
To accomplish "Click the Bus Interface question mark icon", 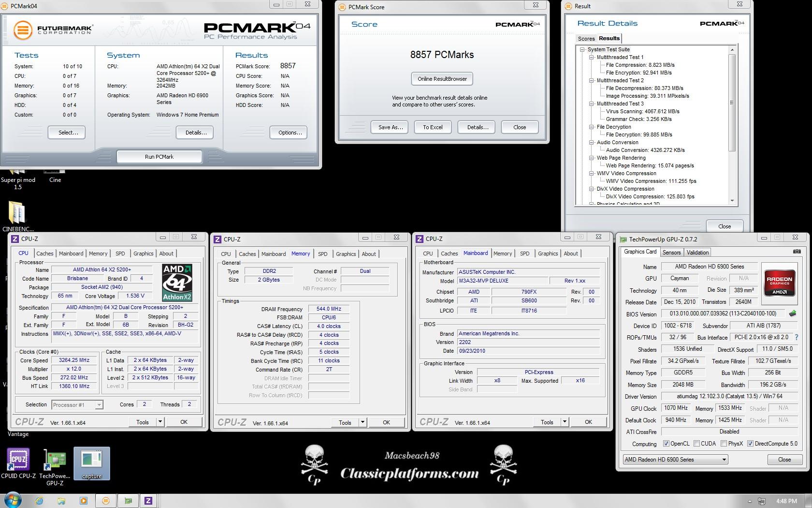I will [797, 337].
